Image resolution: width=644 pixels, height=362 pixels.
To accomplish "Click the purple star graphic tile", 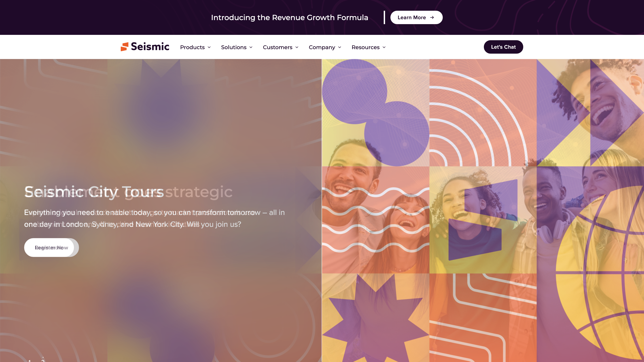I will coord(375,318).
